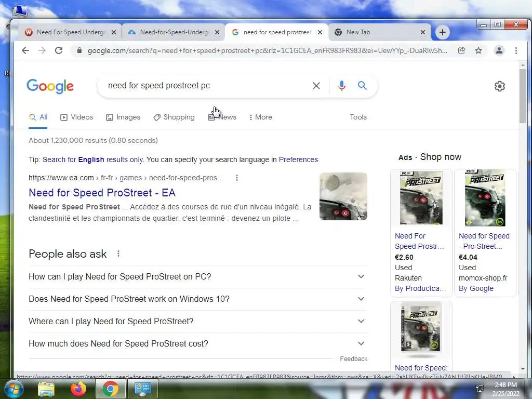Click momox ProStreet cover image

[485, 198]
